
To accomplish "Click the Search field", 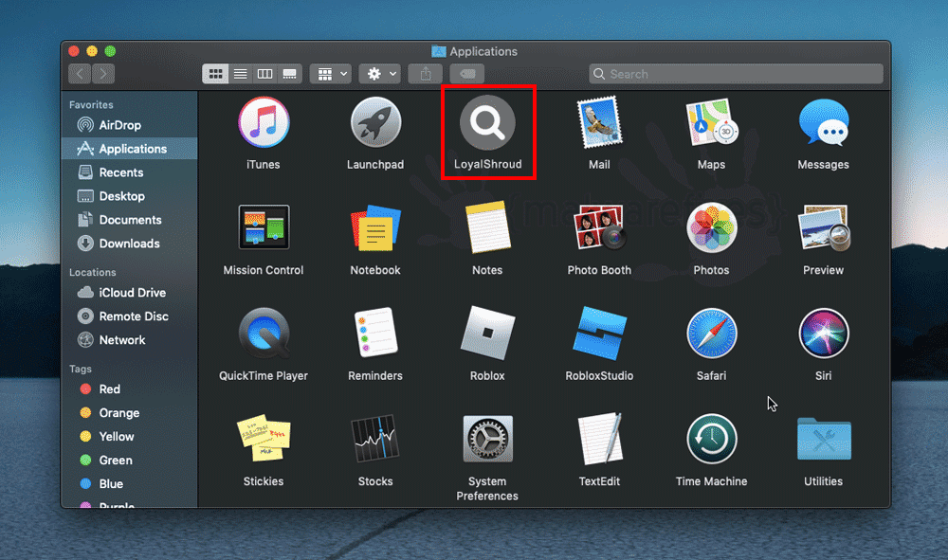I will point(736,74).
